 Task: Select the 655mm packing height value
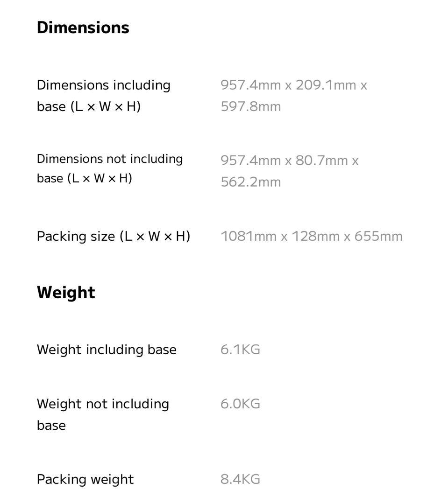point(378,236)
